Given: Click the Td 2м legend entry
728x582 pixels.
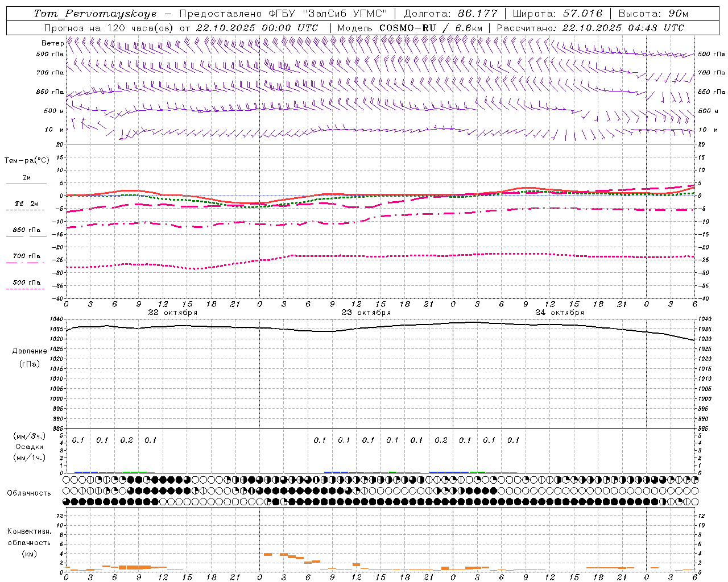Looking at the screenshot, I should point(26,203).
